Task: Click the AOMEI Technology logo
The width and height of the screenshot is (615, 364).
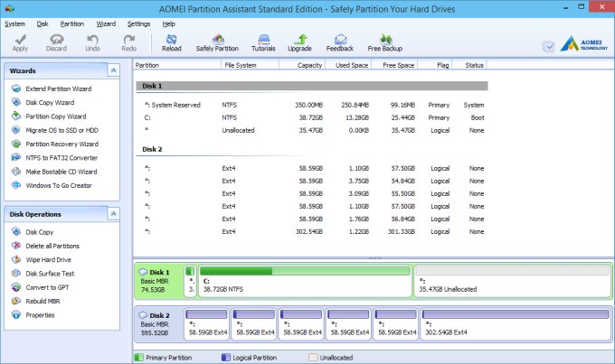Action: pos(584,44)
